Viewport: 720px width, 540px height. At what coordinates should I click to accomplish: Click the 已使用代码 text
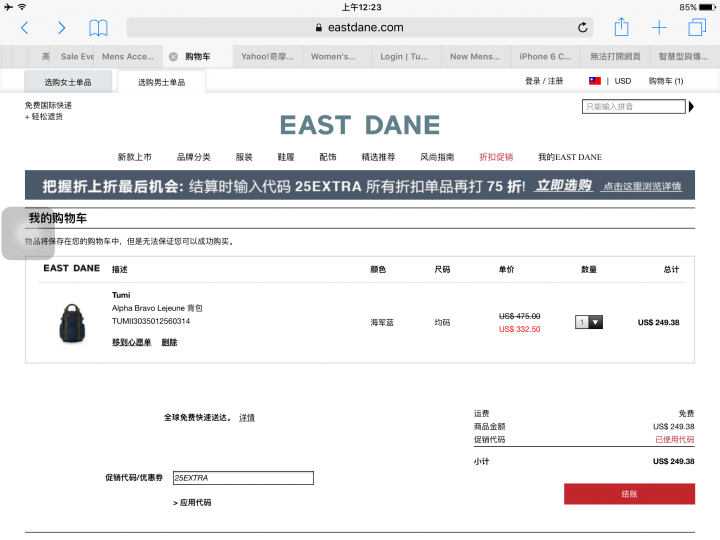click(x=674, y=439)
